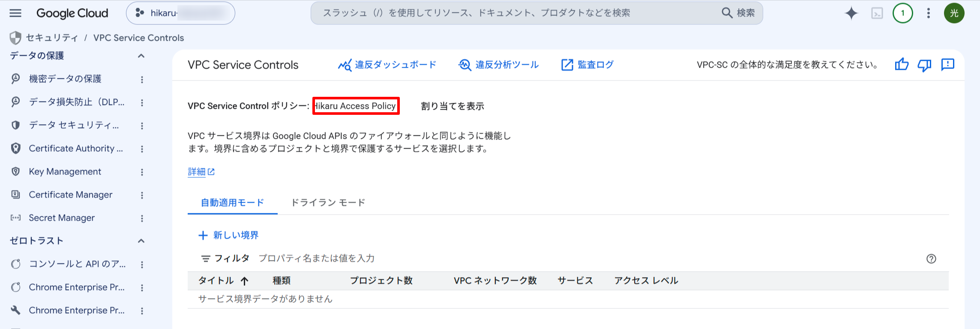Image resolution: width=980 pixels, height=329 pixels.
Task: Sort by タイトル column header
Action: point(223,281)
